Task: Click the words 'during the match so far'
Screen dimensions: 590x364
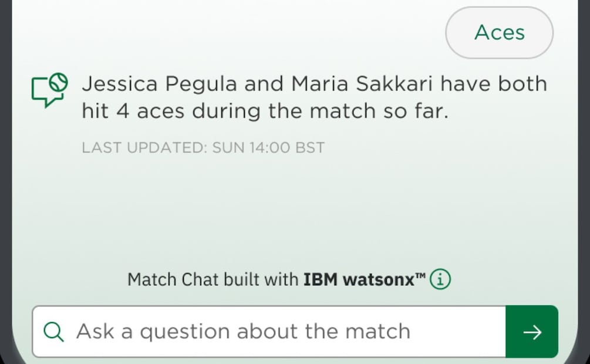Action: click(x=321, y=110)
